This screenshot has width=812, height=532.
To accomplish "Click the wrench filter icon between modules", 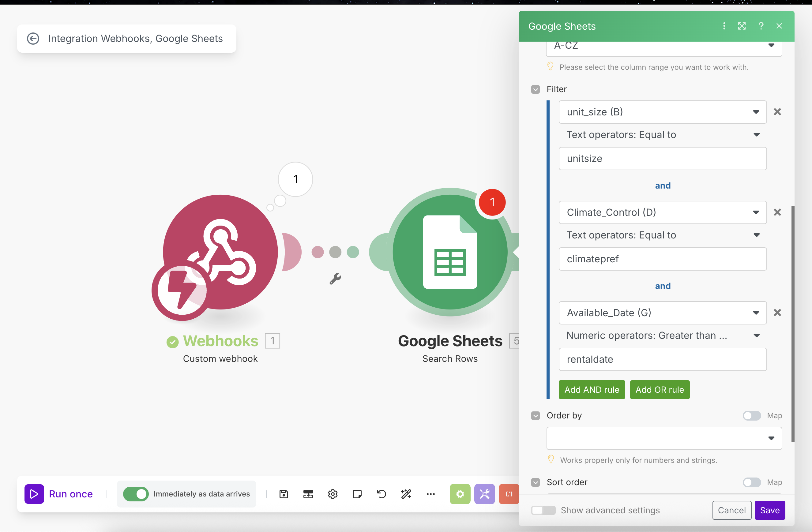I will pyautogui.click(x=335, y=279).
